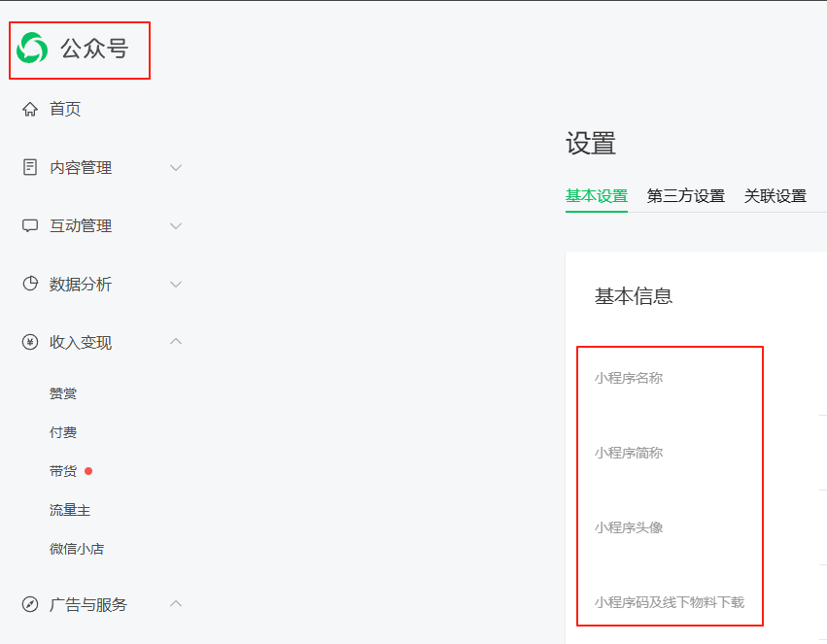Viewport: 827px width, 644px height.
Task: Click the 数据分析 pie chart icon
Action: [30, 284]
